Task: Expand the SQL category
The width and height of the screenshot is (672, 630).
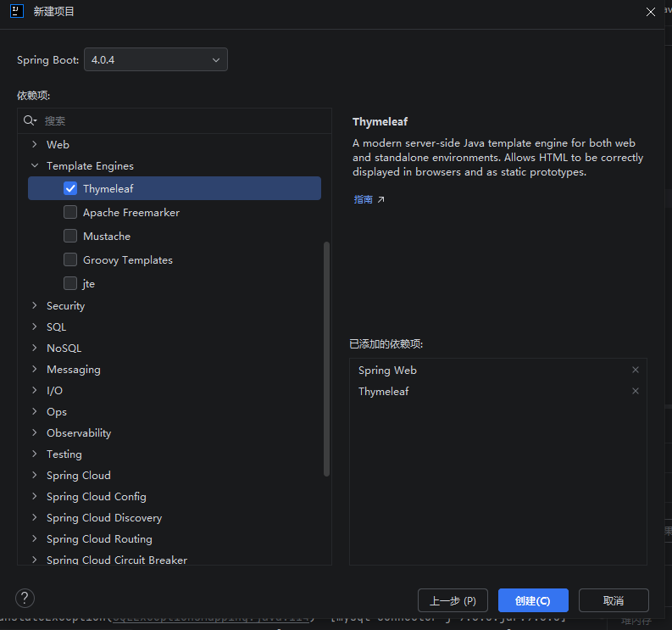Action: [34, 326]
